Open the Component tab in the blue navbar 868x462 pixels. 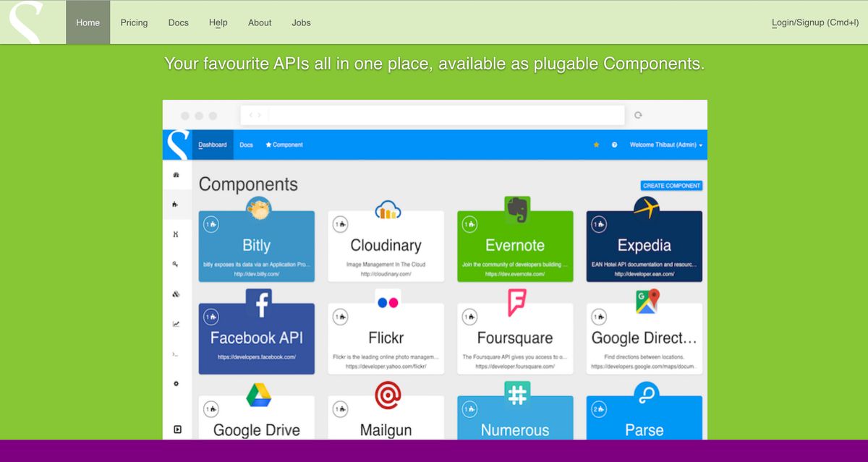(x=284, y=145)
